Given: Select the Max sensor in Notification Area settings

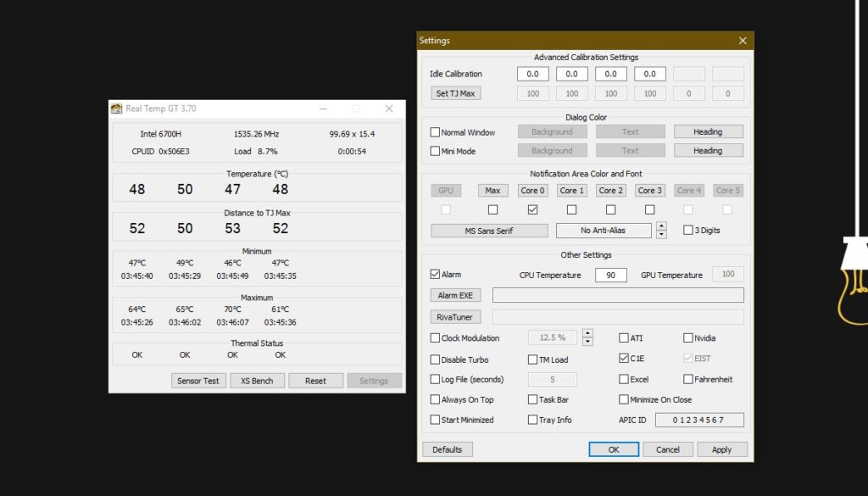Looking at the screenshot, I should (x=492, y=190).
